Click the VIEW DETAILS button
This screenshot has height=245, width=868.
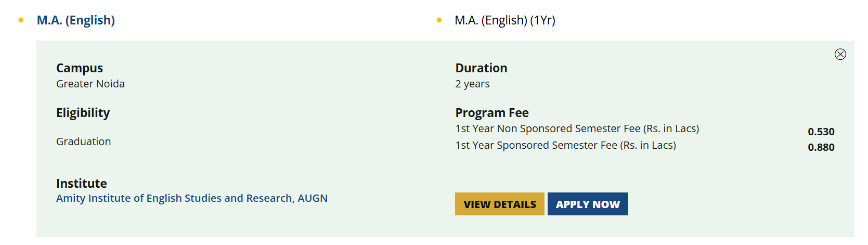[x=499, y=204]
